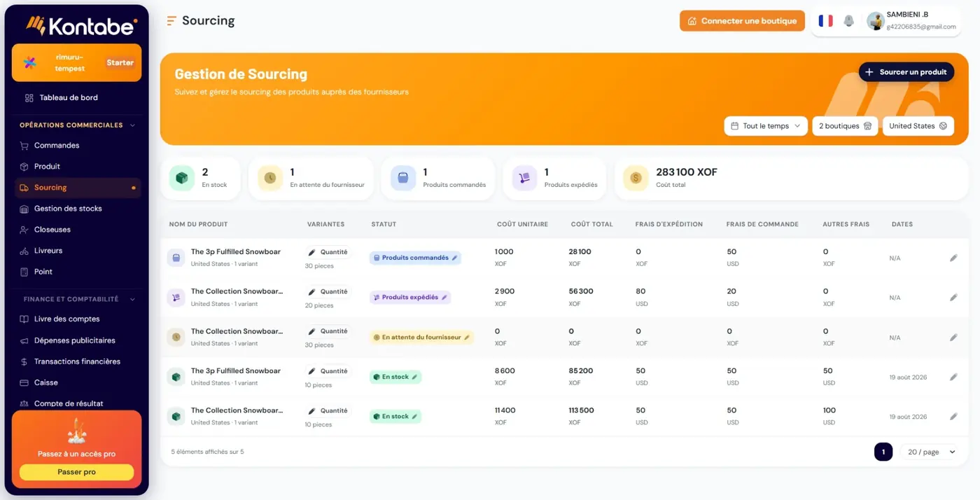Open the United States country filter
The image size is (980, 500).
click(x=918, y=126)
